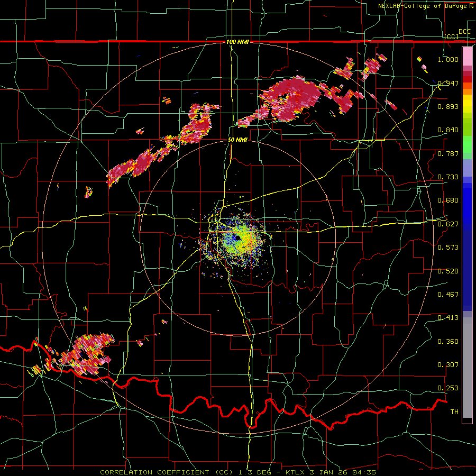Viewport: 476px width, 476px height.
Task: Click the 100 NMI range ring label
Action: (x=237, y=42)
